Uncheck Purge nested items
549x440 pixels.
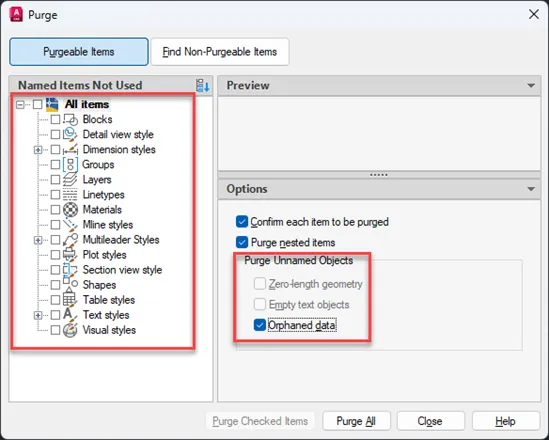click(242, 242)
